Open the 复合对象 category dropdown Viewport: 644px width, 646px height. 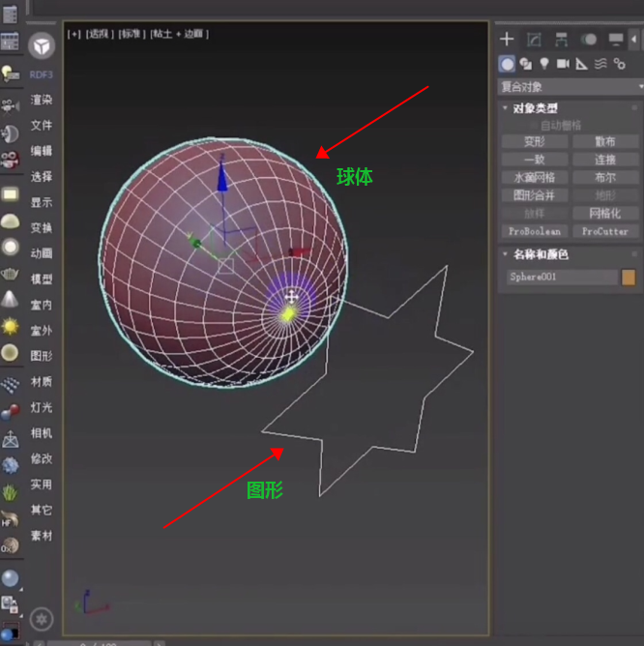click(x=571, y=87)
